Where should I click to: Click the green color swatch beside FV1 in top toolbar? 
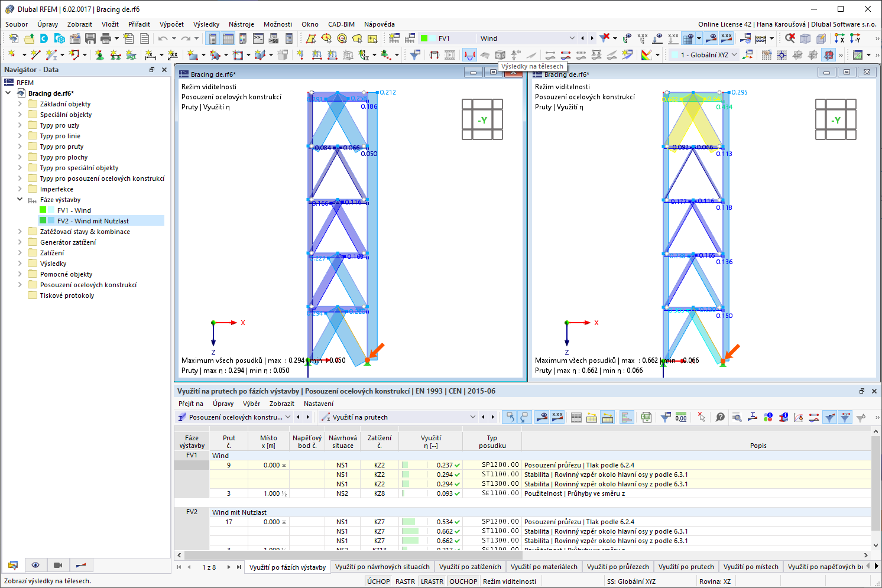click(424, 38)
